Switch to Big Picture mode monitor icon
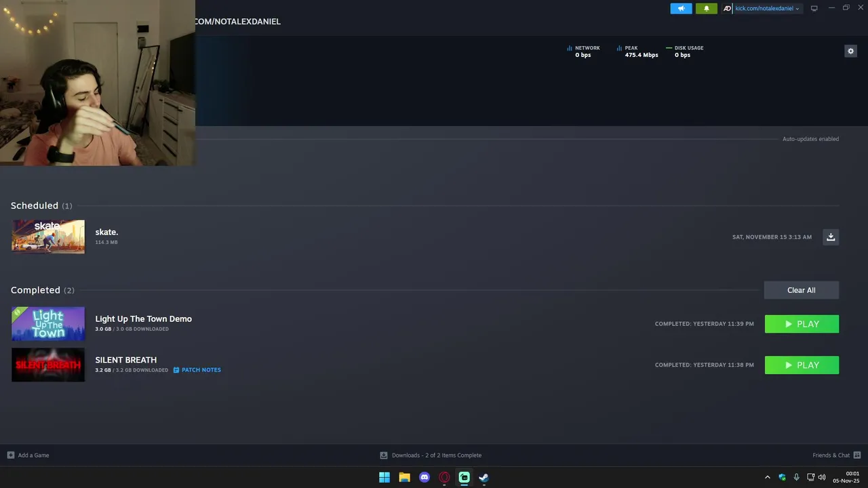Image resolution: width=868 pixels, height=488 pixels. [x=814, y=8]
